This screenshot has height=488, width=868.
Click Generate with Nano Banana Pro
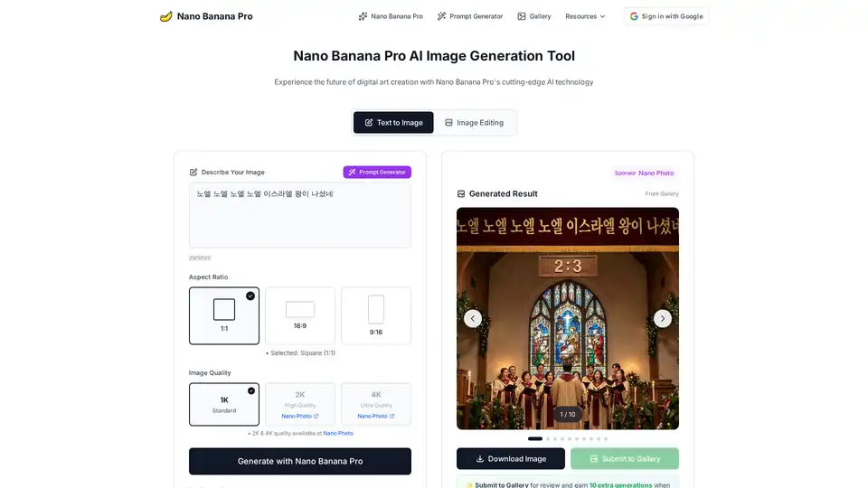300,461
